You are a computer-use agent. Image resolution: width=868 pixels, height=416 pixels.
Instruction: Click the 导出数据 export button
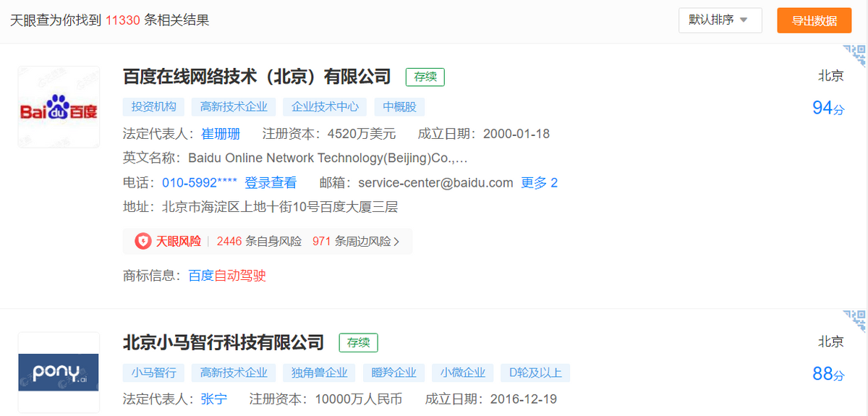pos(814,20)
